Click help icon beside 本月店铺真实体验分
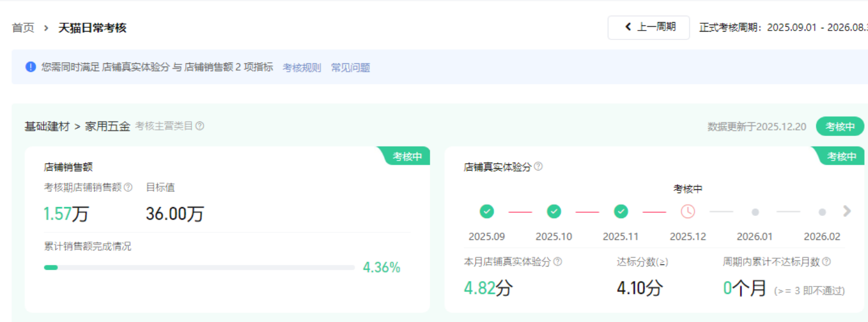This screenshot has width=868, height=322. pyautogui.click(x=557, y=261)
